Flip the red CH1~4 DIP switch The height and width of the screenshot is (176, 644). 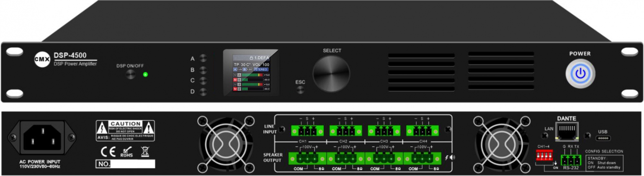[x=544, y=155]
